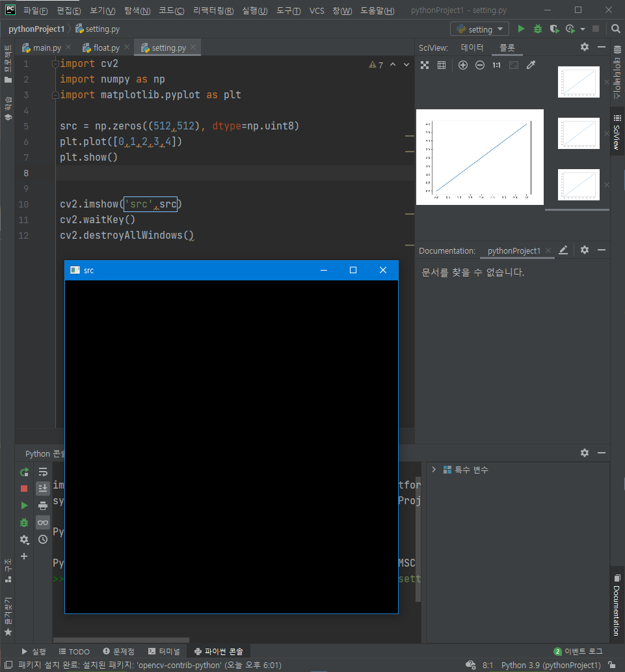Open the 터미널 tool window
This screenshot has width=625, height=672.
click(164, 651)
